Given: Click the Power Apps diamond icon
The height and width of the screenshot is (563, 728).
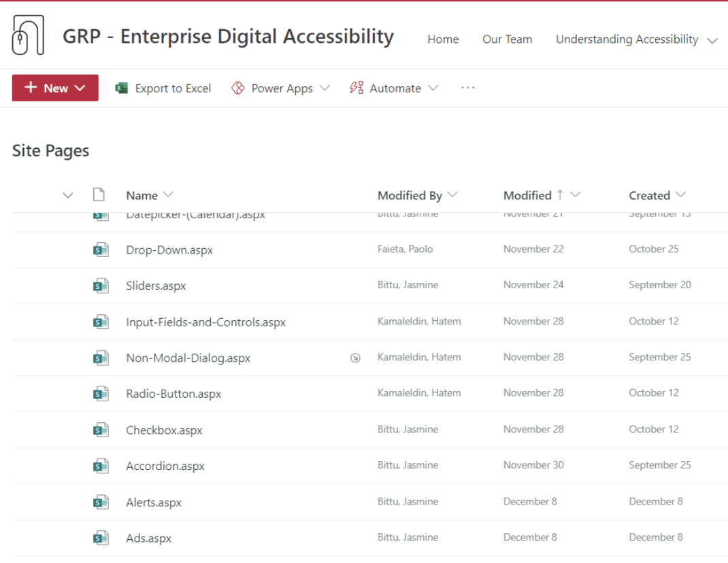Looking at the screenshot, I should coord(237,88).
